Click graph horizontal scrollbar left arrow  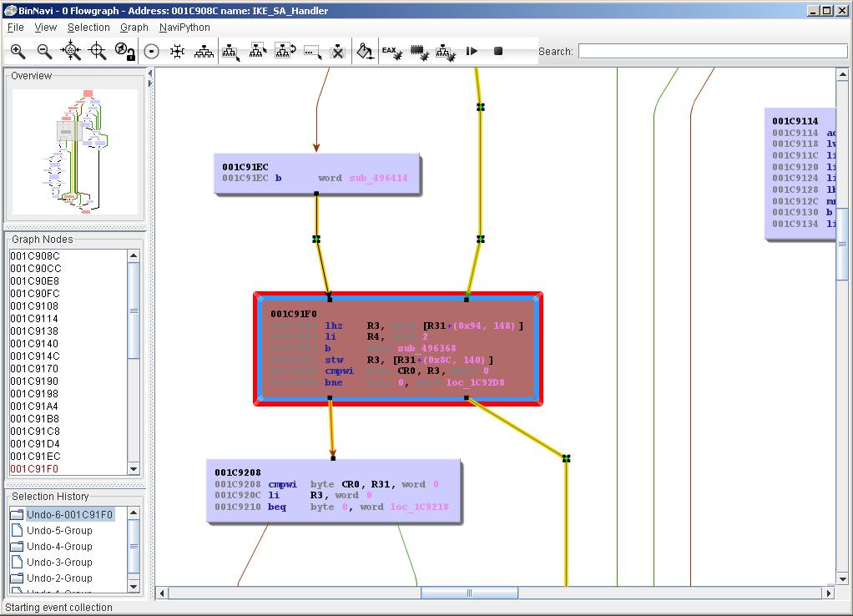(x=162, y=593)
